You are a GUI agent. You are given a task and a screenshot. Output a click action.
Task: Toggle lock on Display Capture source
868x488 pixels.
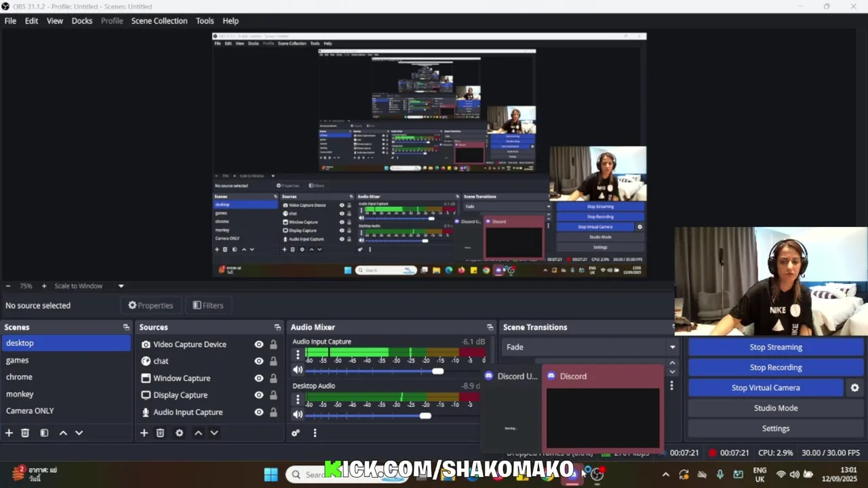click(x=273, y=395)
